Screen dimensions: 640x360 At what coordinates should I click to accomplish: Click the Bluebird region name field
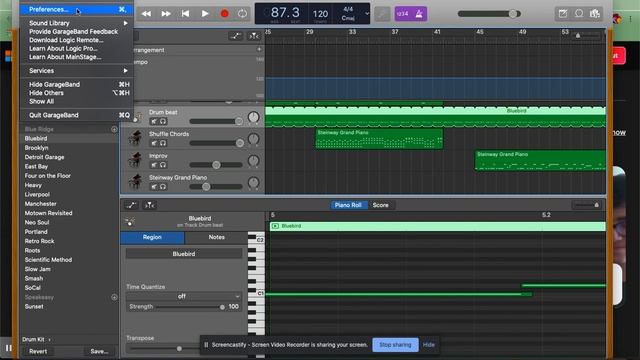point(183,253)
